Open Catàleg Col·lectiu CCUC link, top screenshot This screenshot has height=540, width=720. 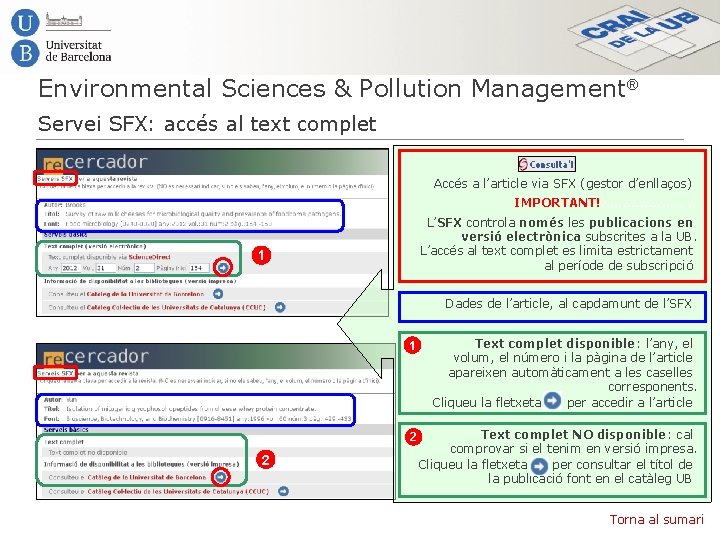[176, 307]
